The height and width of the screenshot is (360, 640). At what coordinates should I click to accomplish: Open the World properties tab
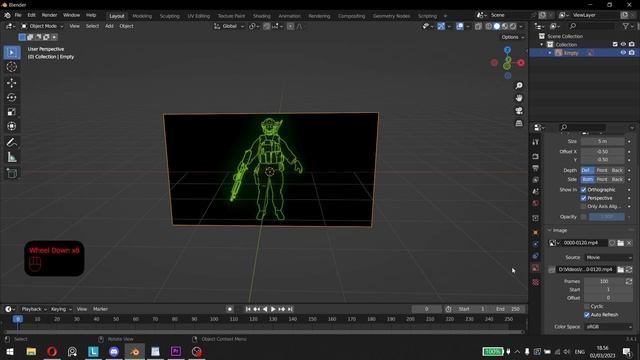point(536,203)
